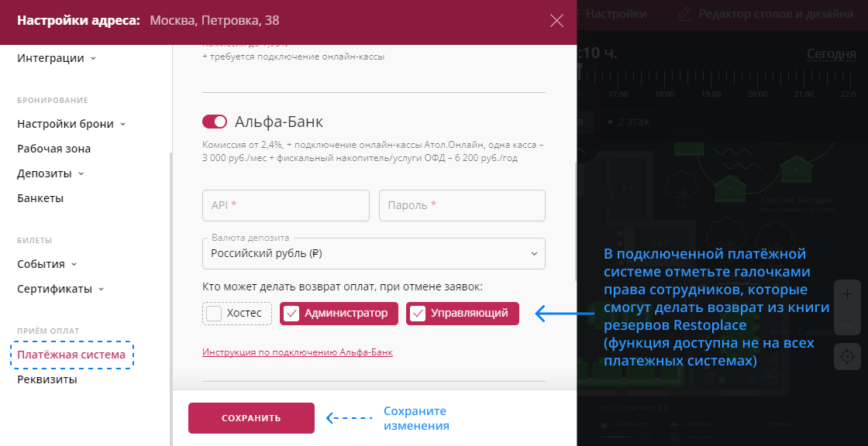Toggle off the Альфа-Банк payment switch

(215, 122)
